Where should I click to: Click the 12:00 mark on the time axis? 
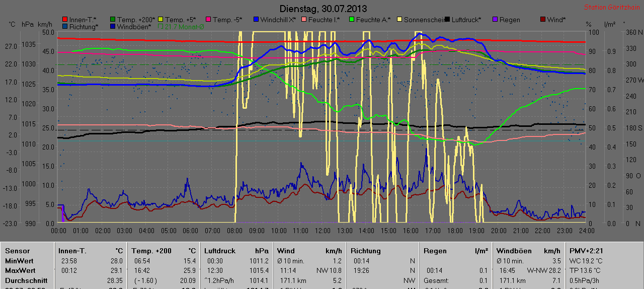(x=323, y=230)
